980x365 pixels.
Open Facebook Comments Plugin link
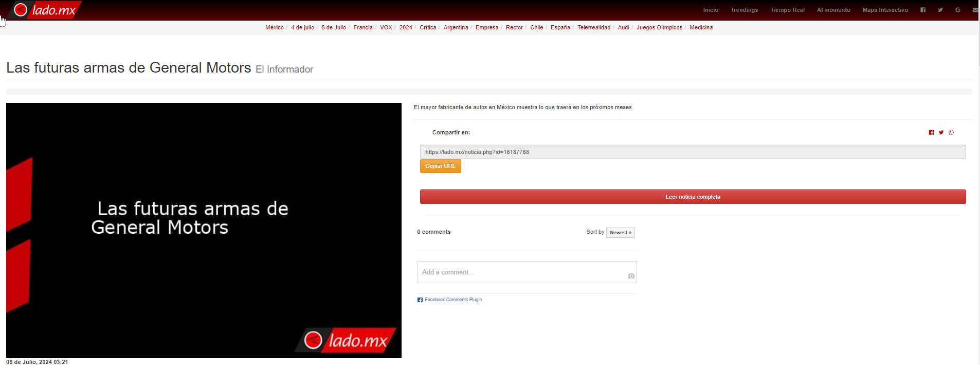coord(453,300)
